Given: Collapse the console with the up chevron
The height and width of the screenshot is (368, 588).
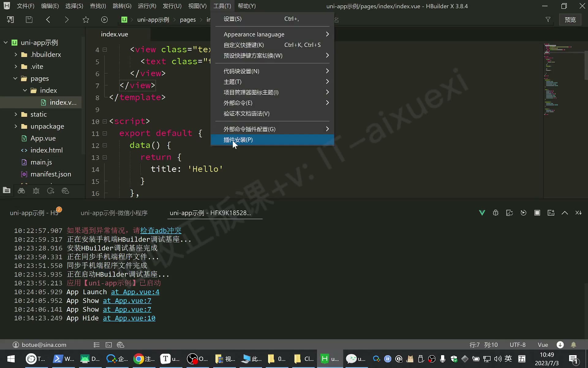Looking at the screenshot, I should (x=565, y=213).
